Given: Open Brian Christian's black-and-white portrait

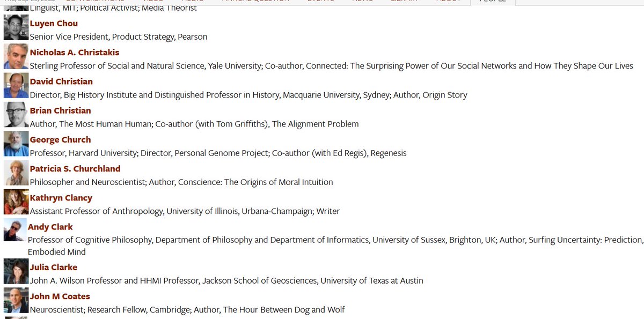Looking at the screenshot, I should point(16,114).
